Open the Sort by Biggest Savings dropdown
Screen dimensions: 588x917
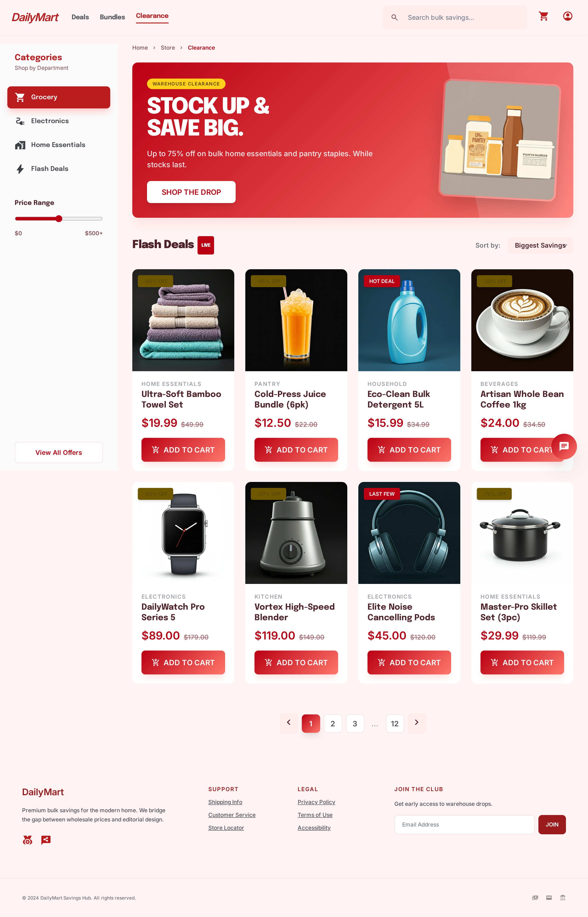tap(540, 246)
